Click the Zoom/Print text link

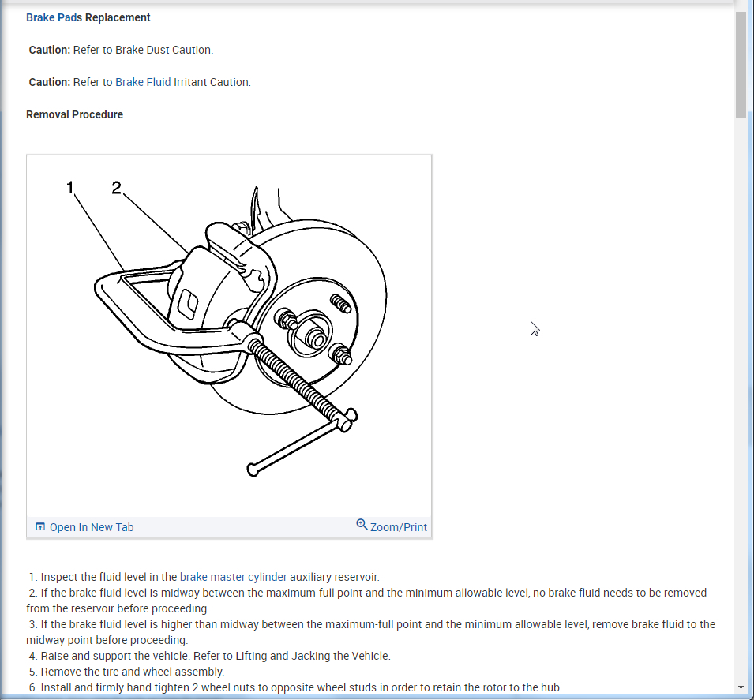click(x=398, y=527)
